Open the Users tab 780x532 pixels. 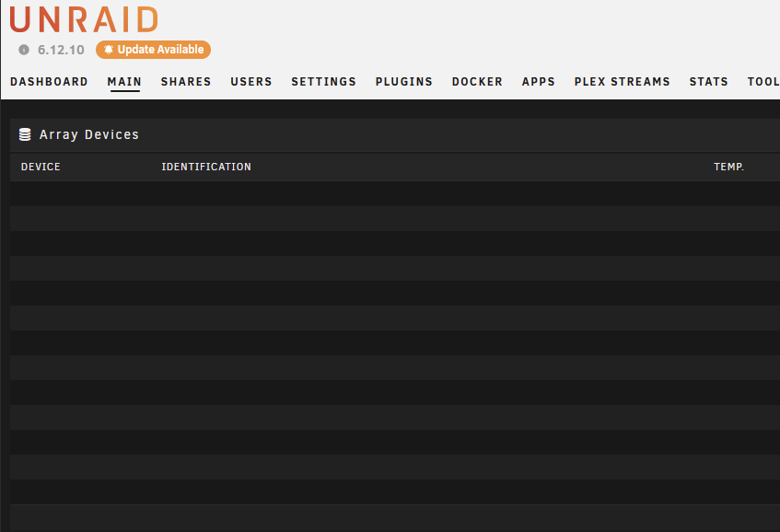(251, 82)
